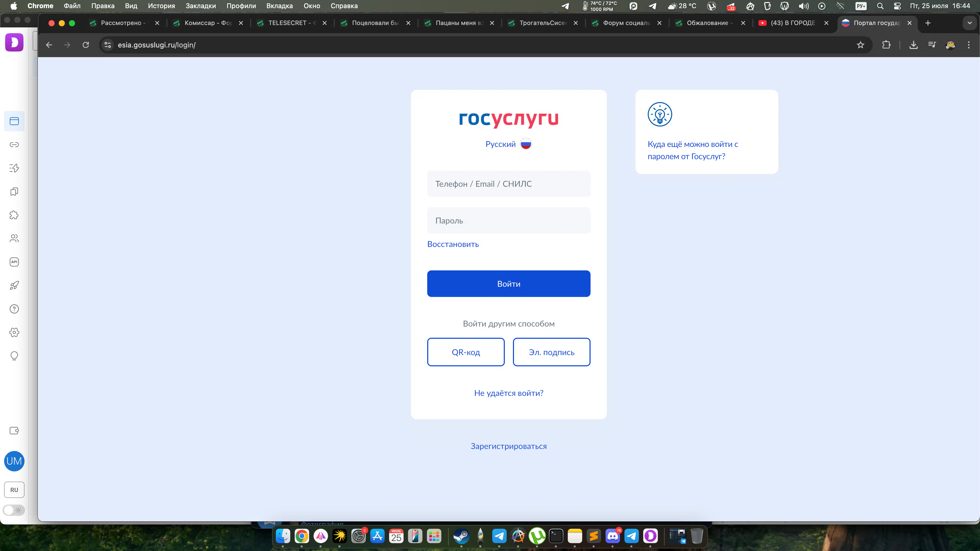Screen dimensions: 980x551
Task: Click the purple D logo in sidebar
Action: tap(14, 42)
